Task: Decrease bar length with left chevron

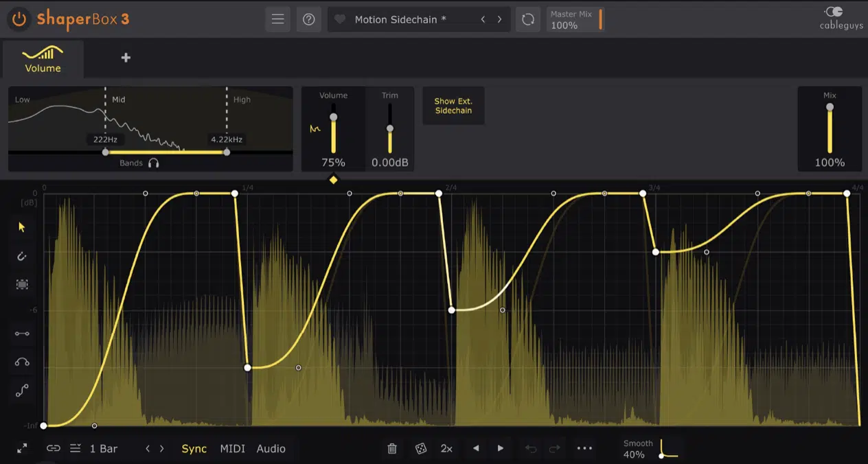Action: point(148,449)
